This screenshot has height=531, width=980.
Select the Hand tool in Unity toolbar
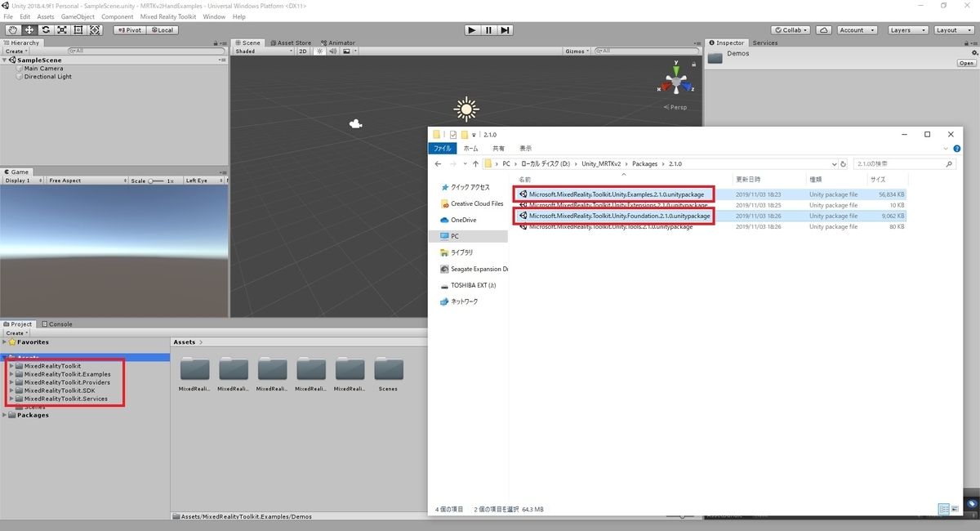coord(12,29)
